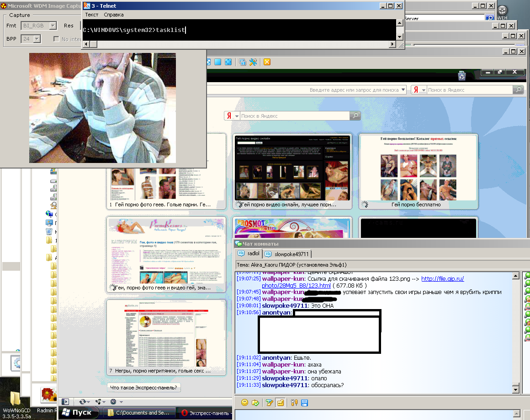
Task: Click Telnet horizontal scrollbar right arrow
Action: point(392,44)
